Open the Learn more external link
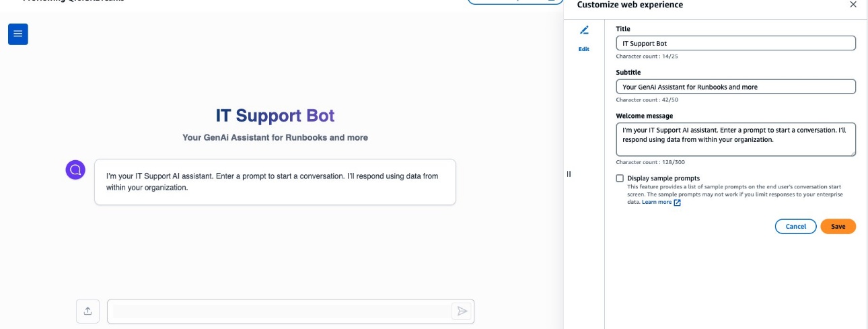 [661, 202]
